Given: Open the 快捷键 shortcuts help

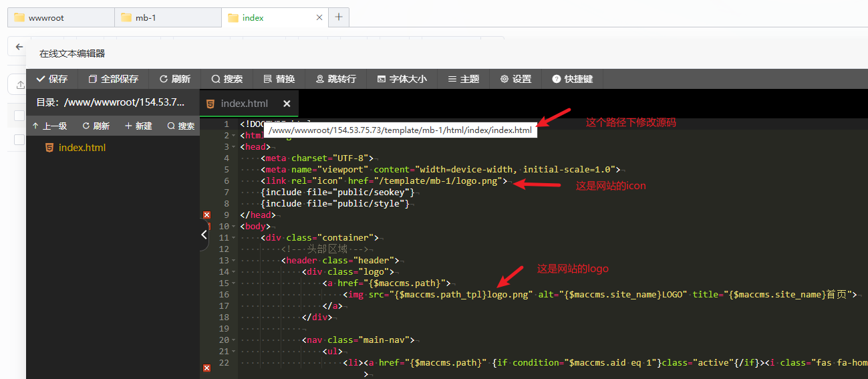Looking at the screenshot, I should tap(572, 79).
